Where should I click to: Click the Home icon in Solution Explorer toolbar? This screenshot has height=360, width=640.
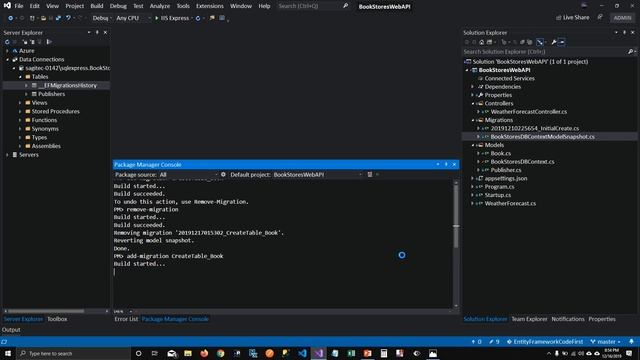[482, 42]
